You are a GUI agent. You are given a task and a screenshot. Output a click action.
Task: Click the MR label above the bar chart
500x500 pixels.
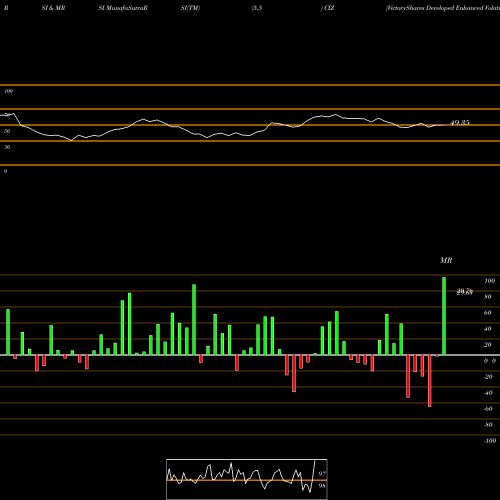(446, 260)
